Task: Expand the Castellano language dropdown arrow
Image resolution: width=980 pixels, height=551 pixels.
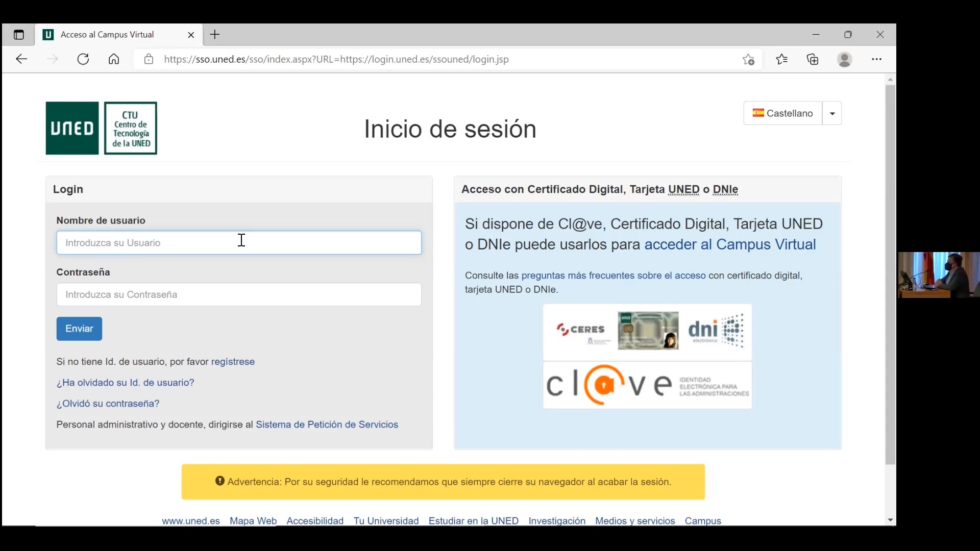Action: 832,113
